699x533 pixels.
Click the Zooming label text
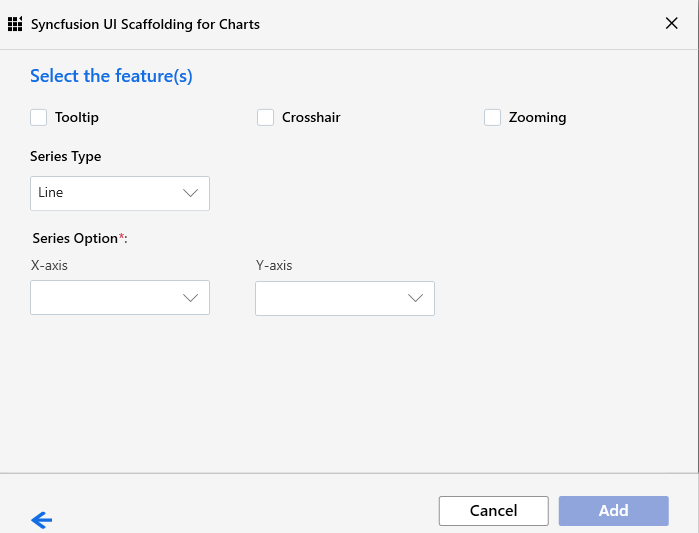click(x=538, y=118)
